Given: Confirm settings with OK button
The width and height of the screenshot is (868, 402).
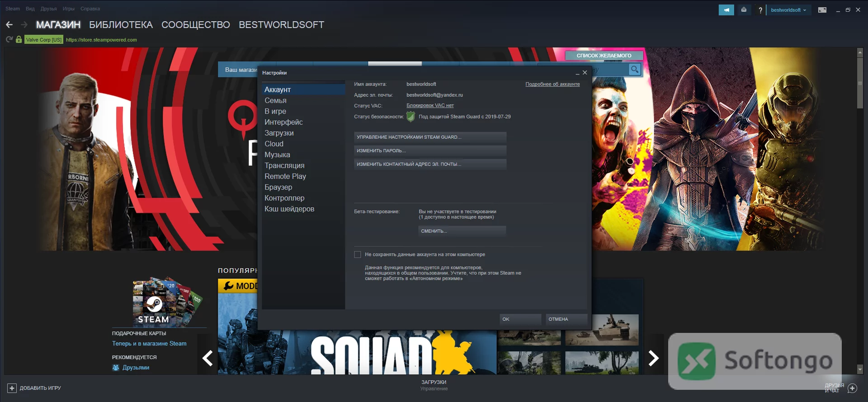Looking at the screenshot, I should pos(520,319).
